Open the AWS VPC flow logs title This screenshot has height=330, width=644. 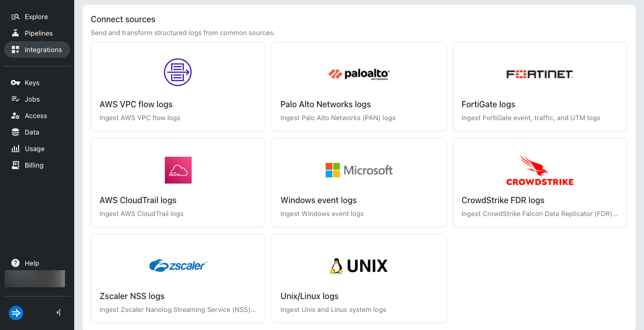coord(136,104)
